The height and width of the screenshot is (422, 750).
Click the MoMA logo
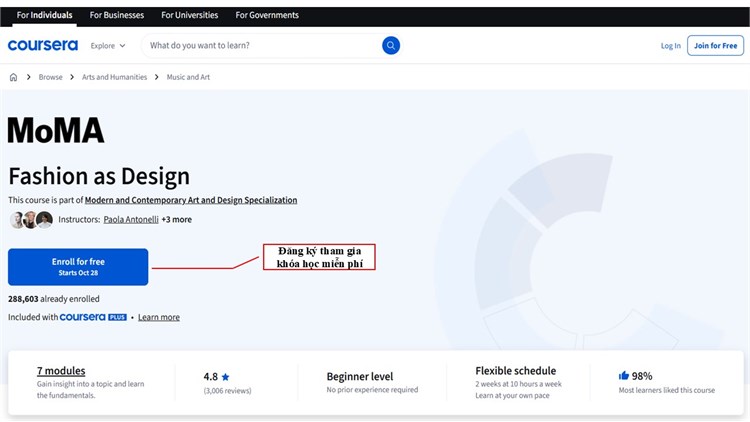[56, 130]
